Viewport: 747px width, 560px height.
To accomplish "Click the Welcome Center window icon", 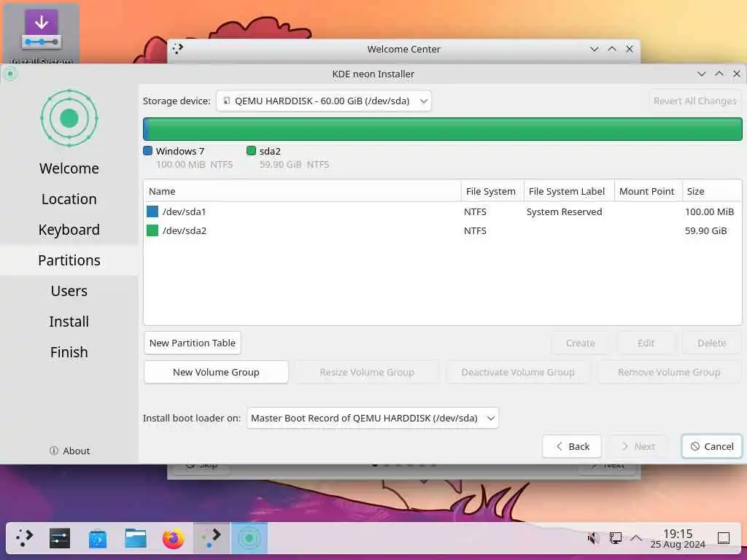I will coord(178,49).
